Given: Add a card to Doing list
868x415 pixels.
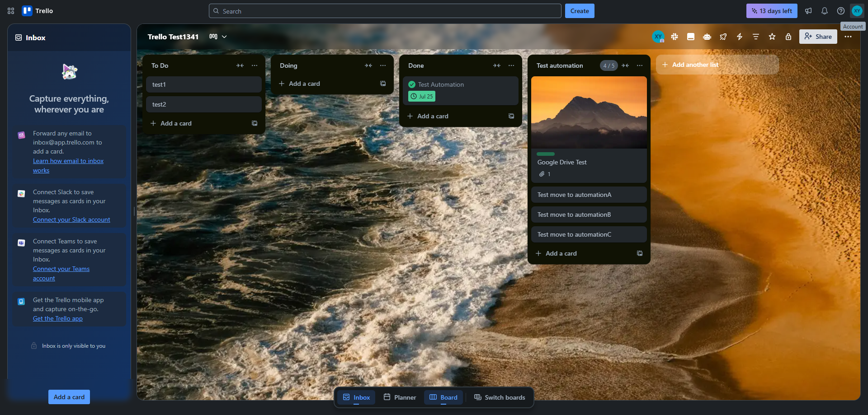Looking at the screenshot, I should (325, 84).
